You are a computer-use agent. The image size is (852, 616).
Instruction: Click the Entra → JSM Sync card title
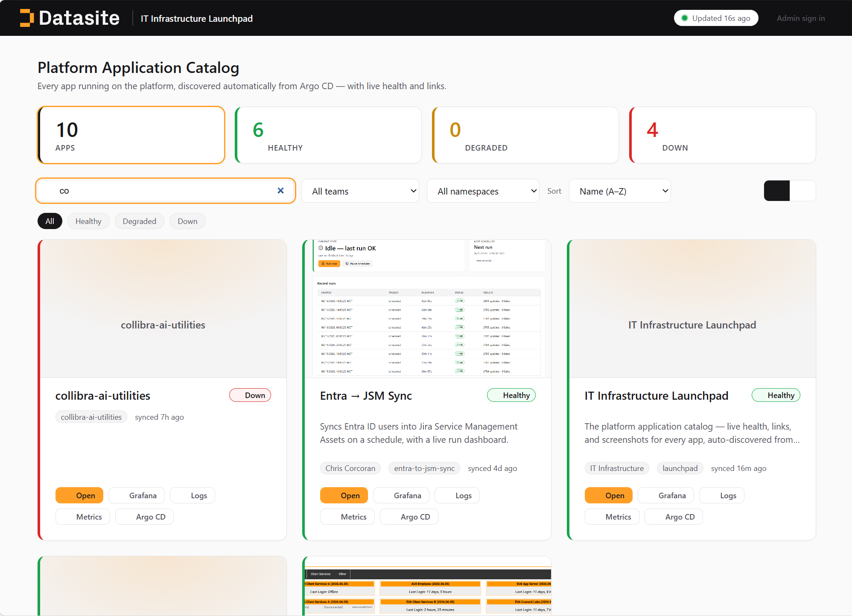point(366,395)
